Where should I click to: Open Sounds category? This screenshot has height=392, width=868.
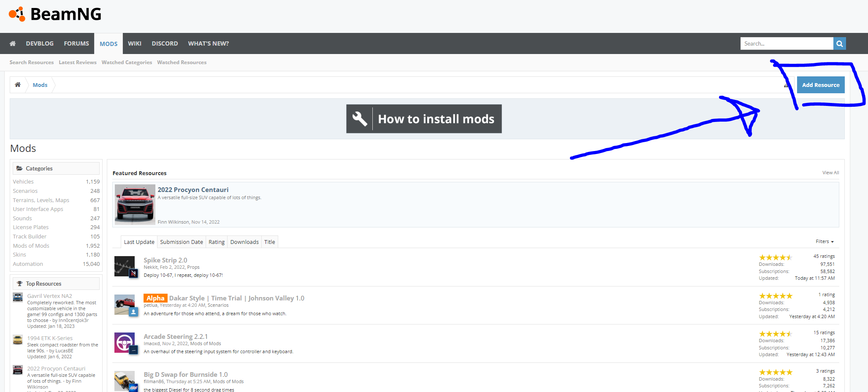tap(22, 218)
